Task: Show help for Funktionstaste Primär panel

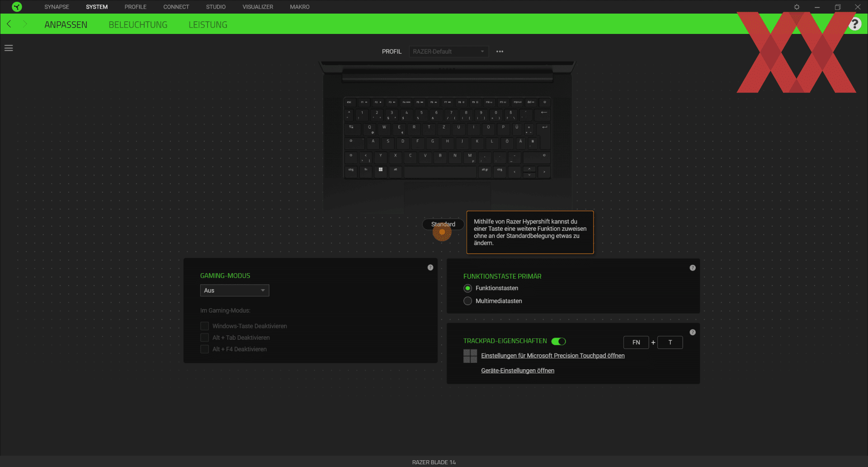Action: pos(693,268)
